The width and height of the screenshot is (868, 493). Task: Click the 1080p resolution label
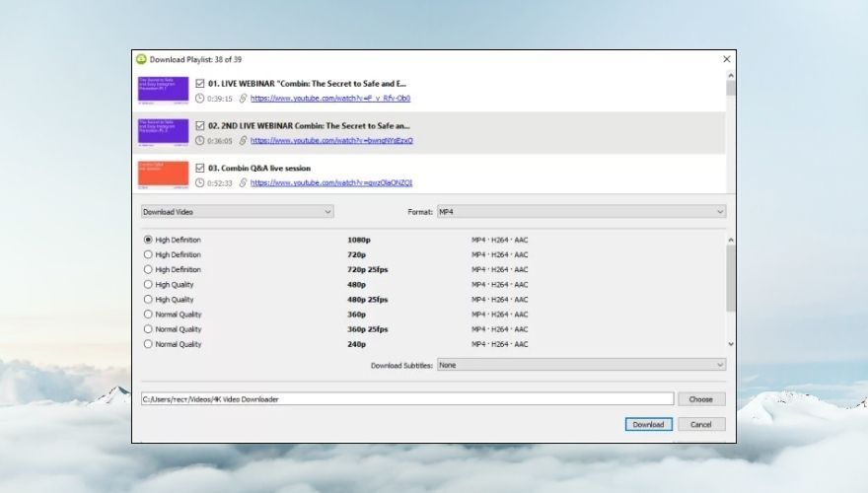tap(359, 240)
